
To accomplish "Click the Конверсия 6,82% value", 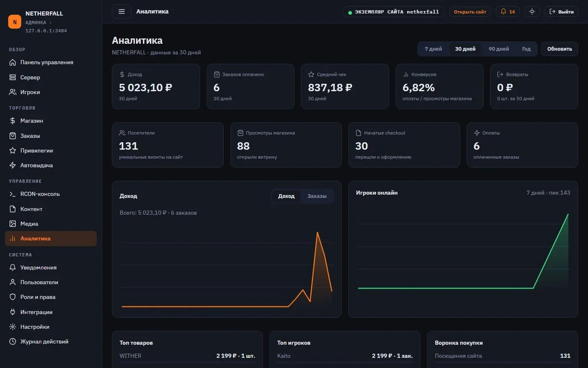I will [419, 87].
